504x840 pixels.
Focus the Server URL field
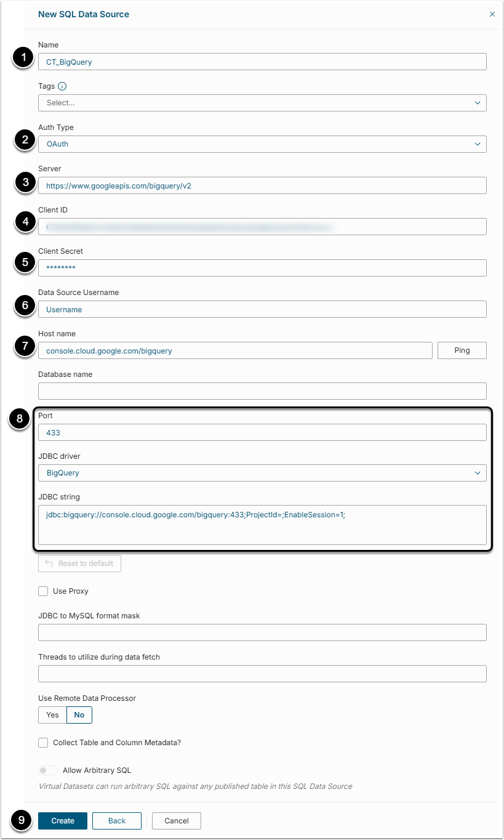(262, 185)
